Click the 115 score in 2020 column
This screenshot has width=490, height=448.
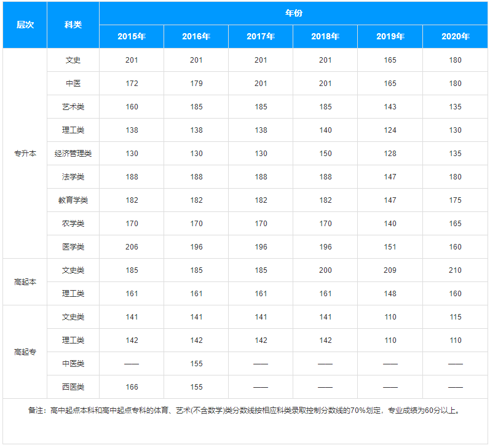[455, 317]
